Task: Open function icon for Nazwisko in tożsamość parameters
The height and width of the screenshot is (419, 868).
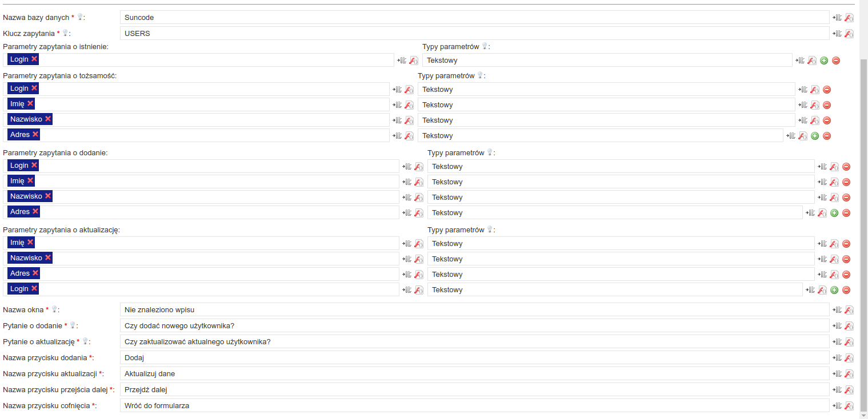Action: pyautogui.click(x=409, y=120)
